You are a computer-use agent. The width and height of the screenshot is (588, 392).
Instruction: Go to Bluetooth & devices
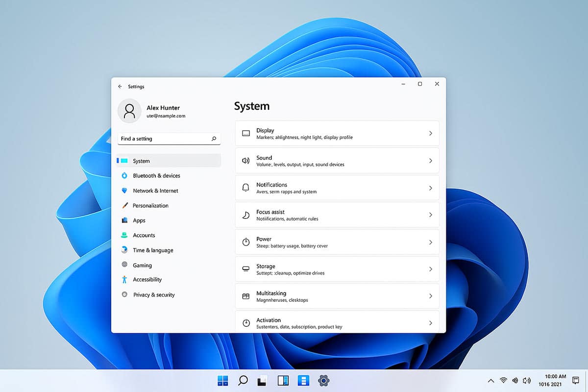point(156,175)
